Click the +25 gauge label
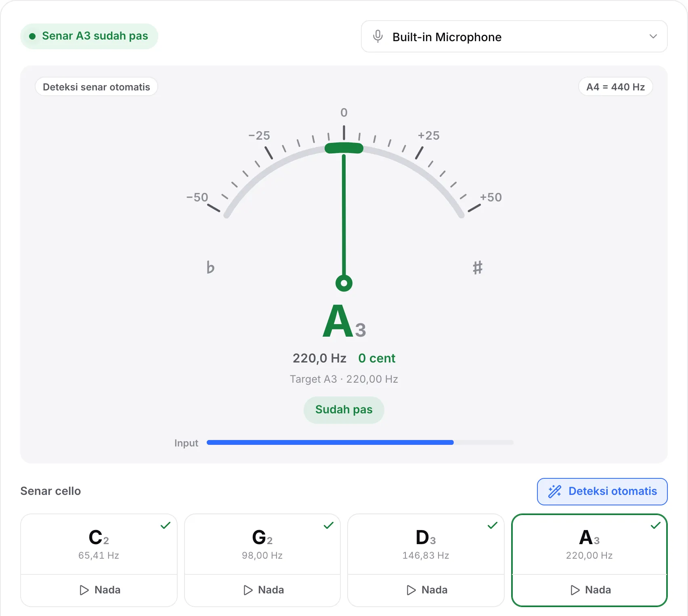This screenshot has height=616, width=688. tap(429, 136)
